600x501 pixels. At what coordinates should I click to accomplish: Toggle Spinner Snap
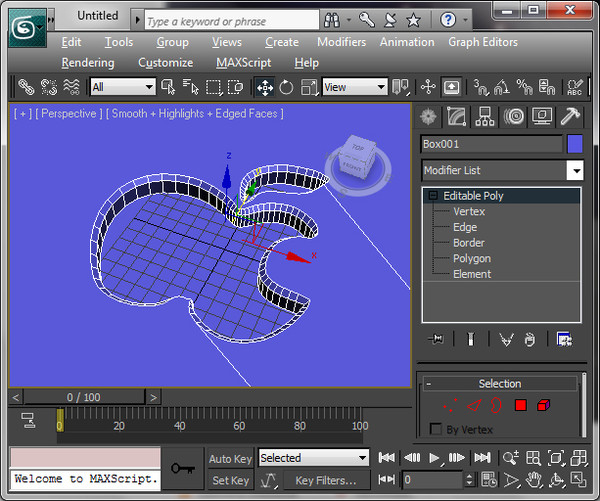[x=546, y=87]
